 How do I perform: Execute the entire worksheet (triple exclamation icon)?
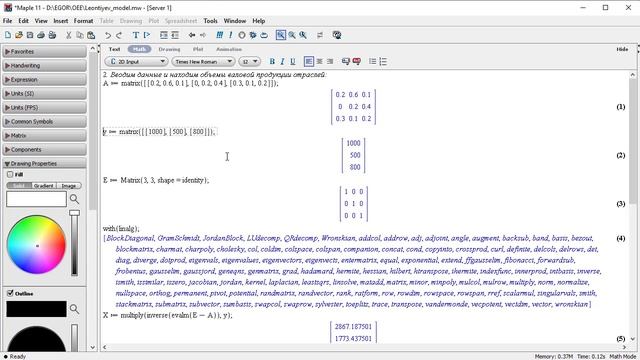220,35
